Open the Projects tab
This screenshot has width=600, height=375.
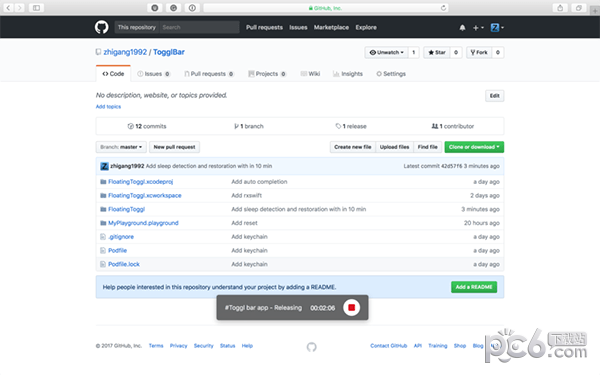pos(267,74)
